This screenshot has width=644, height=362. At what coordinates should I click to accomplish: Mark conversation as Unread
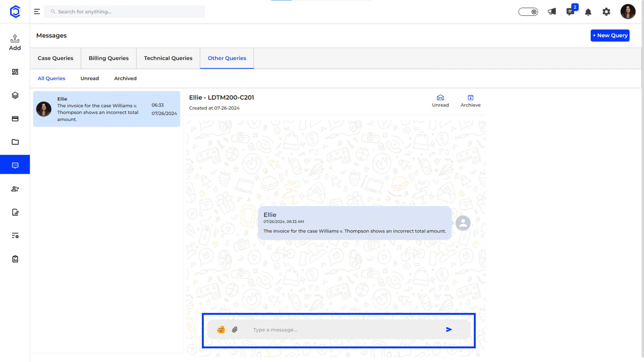pos(440,101)
